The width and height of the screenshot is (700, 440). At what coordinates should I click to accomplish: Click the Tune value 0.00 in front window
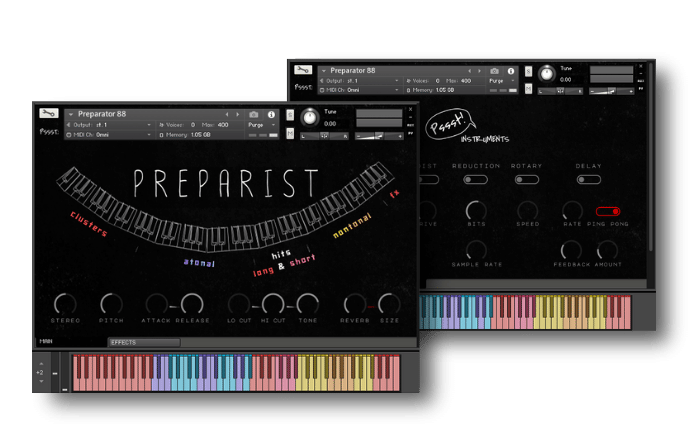coord(330,124)
